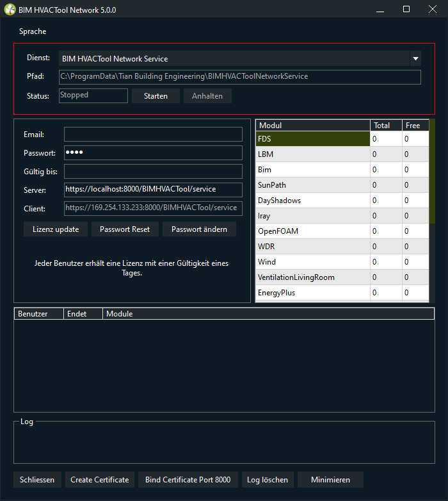Select the DayShadows module row

pyautogui.click(x=342, y=200)
